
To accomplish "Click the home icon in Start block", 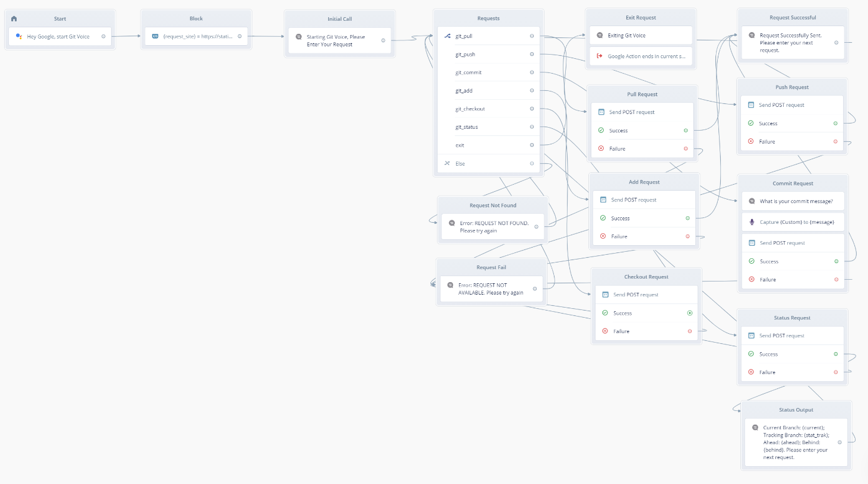I will (x=14, y=18).
